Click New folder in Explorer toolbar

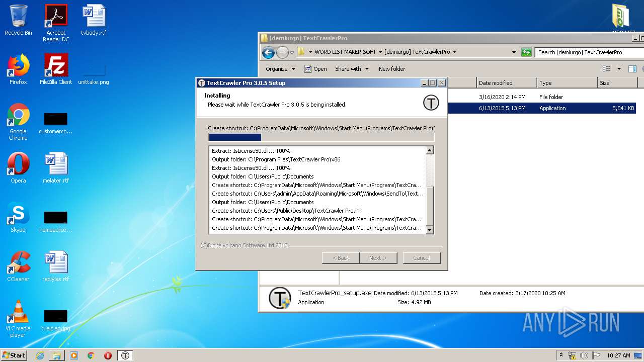(x=392, y=69)
